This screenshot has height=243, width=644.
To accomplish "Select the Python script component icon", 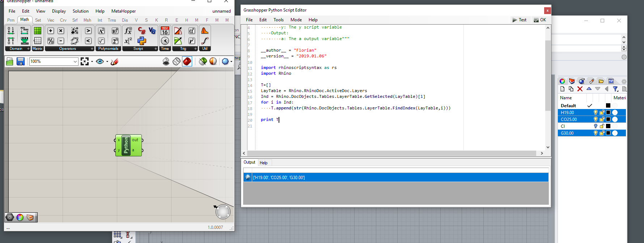I will pos(142,41).
